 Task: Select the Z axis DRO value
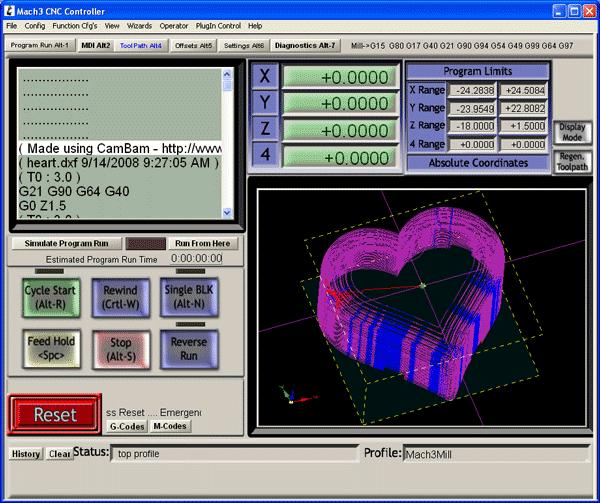tap(340, 130)
